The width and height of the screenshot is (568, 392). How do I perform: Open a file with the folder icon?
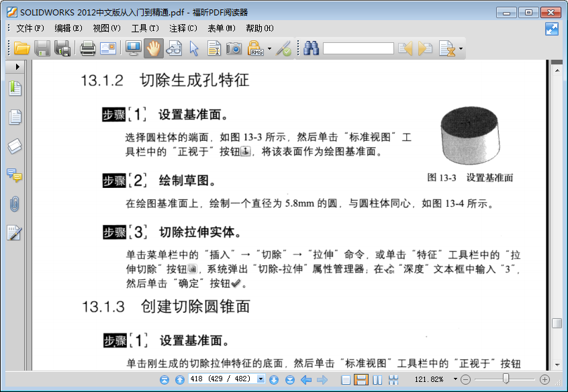click(x=21, y=48)
